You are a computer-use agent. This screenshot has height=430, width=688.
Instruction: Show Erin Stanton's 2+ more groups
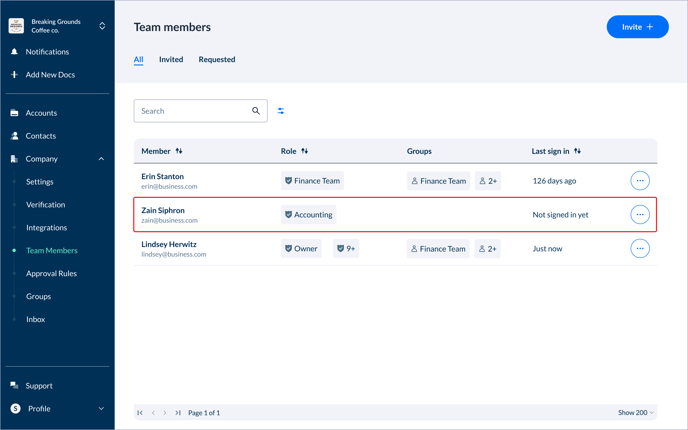[488, 181]
